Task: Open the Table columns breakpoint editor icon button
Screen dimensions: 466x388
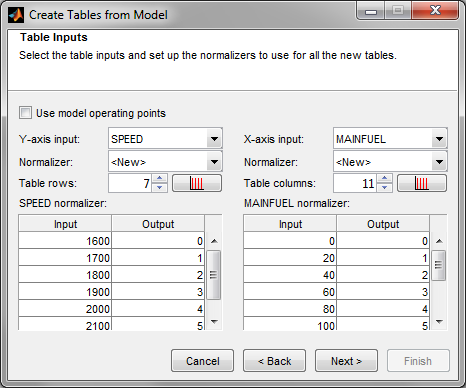Action: click(x=422, y=183)
